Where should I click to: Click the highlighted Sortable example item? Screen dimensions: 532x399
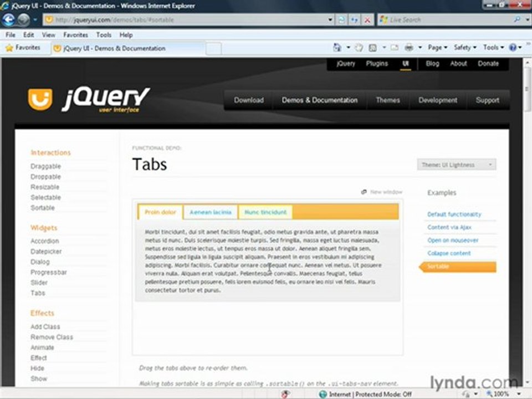(x=458, y=267)
